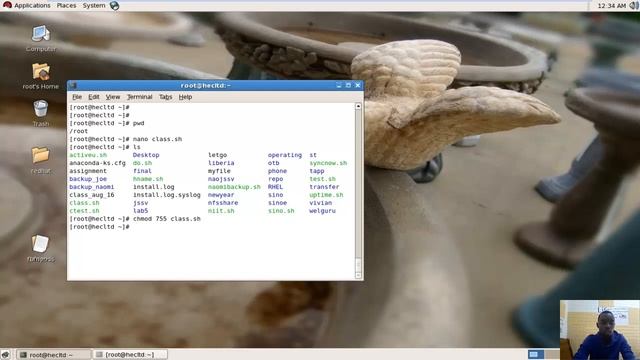Screen dimensions: 640x360
Task: Open the Applications menu
Action: point(32,6)
